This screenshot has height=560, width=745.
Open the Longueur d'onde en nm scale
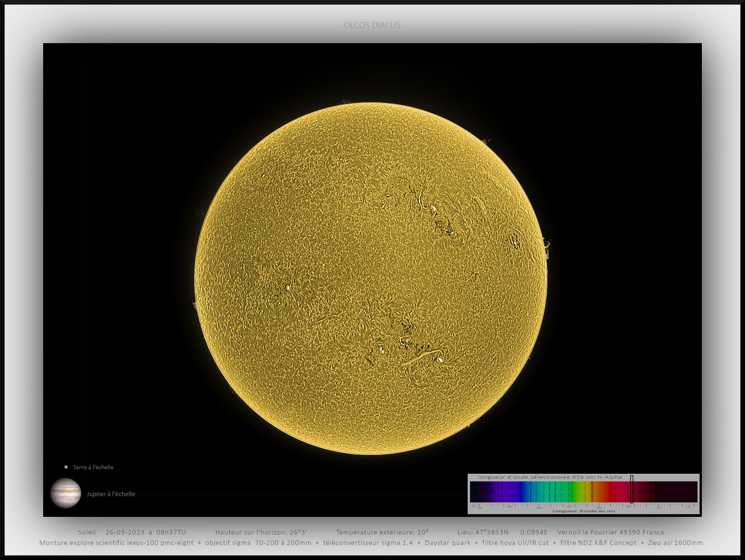[x=584, y=511]
